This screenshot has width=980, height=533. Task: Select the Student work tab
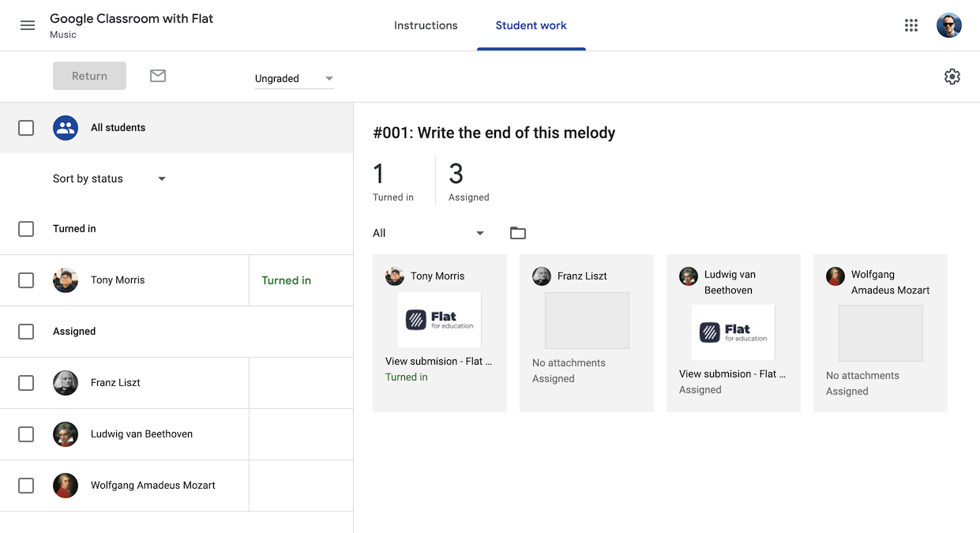[531, 24]
